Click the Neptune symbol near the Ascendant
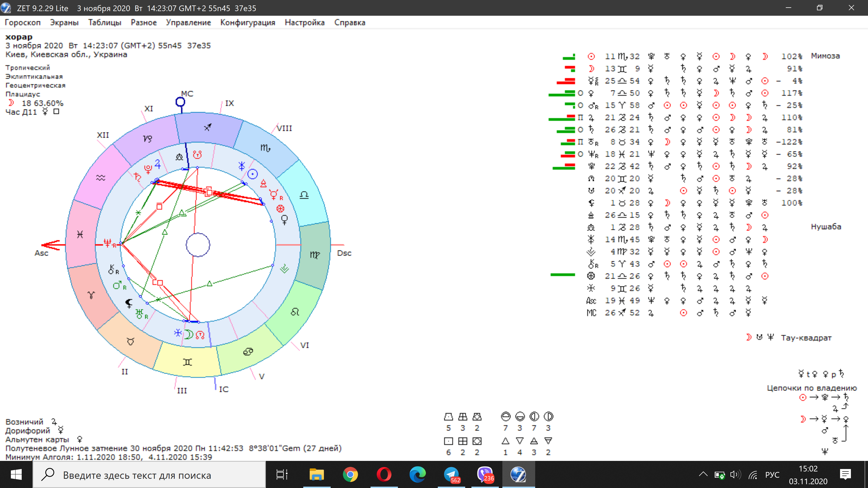Image resolution: width=868 pixels, height=488 pixels. tap(107, 243)
